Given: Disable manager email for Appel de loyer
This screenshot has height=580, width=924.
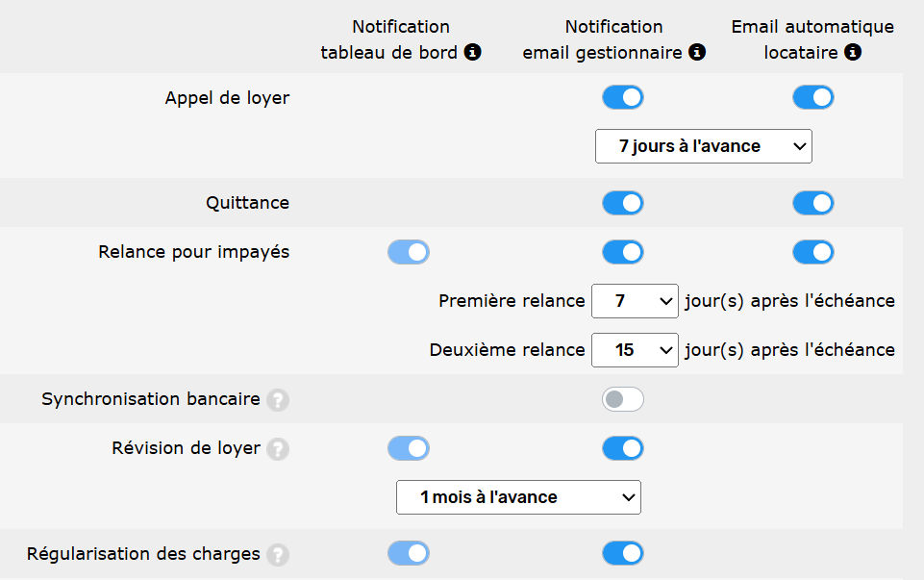Looking at the screenshot, I should (x=622, y=97).
